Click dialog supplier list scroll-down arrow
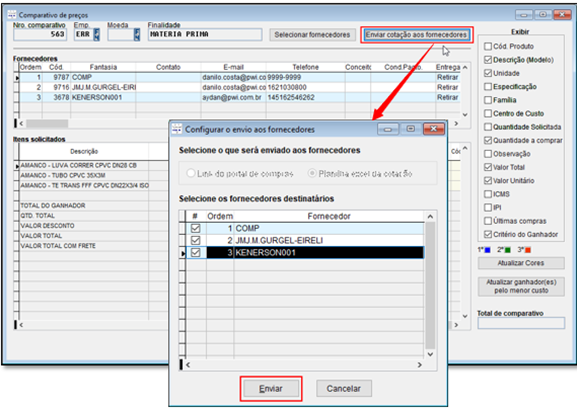The height and width of the screenshot is (409, 577). tap(430, 354)
